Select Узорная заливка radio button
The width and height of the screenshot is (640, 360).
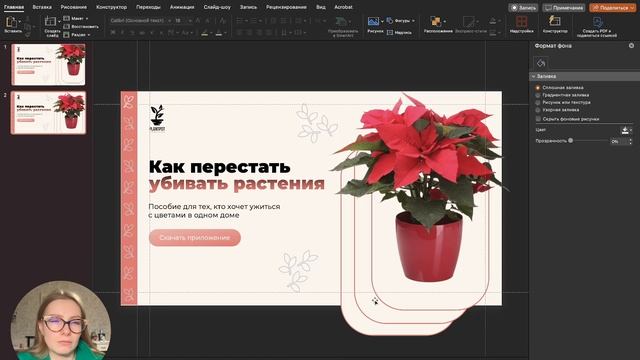tap(538, 110)
